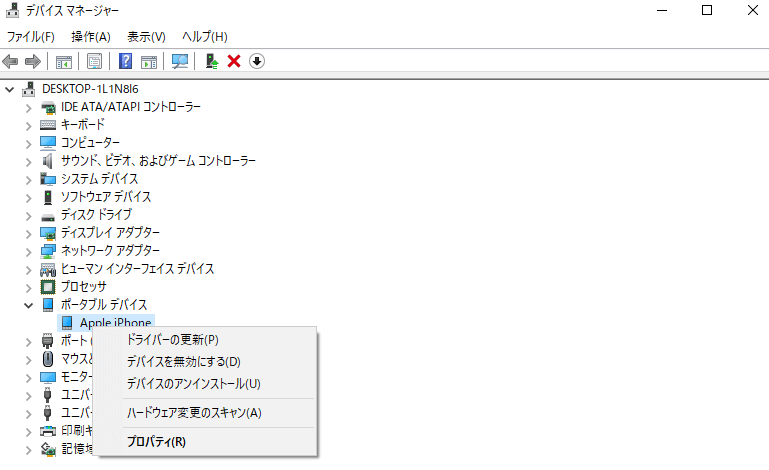The width and height of the screenshot is (769, 470).
Task: Select the プロセッサ tree item
Action: [x=83, y=287]
